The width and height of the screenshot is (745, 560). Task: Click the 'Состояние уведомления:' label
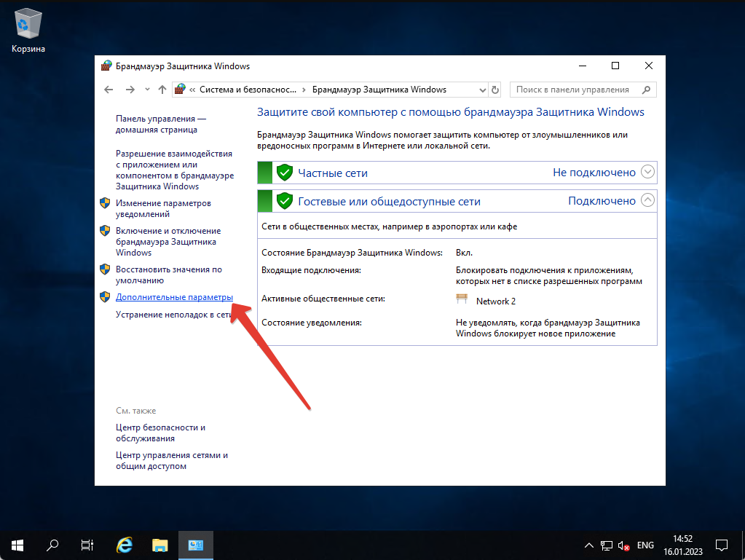(312, 323)
